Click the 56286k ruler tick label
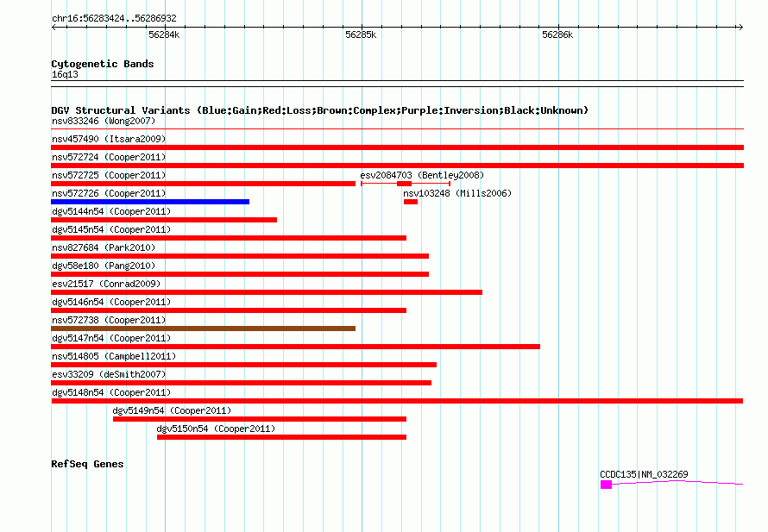This screenshot has width=768, height=532. pos(557,34)
